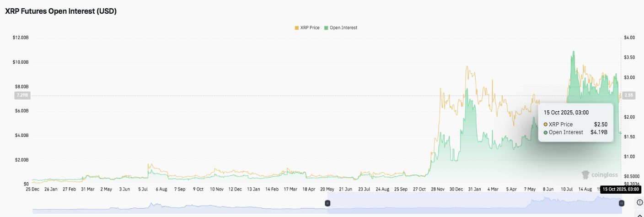Click the $2.50 XRP Price tooltip value

pyautogui.click(x=601, y=125)
